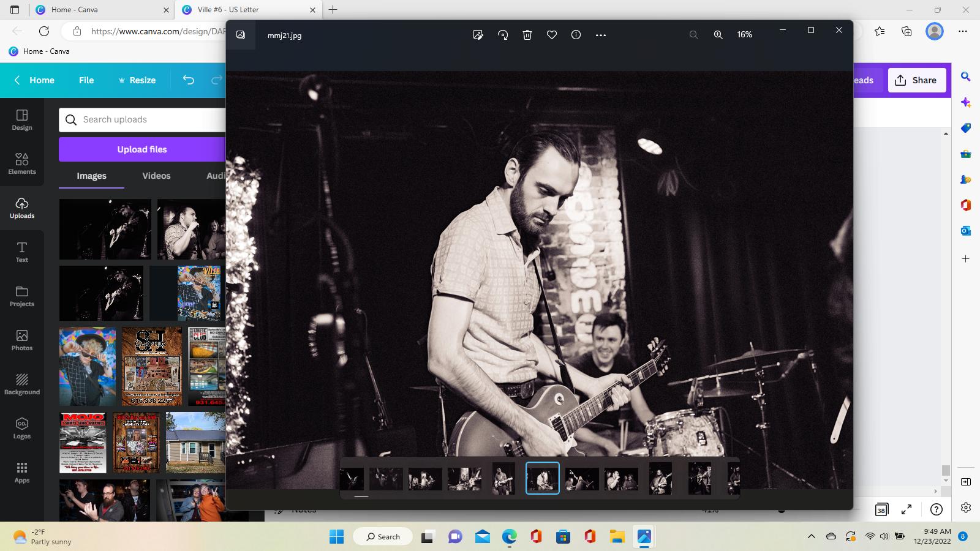
Task: Open the Edge profile menu
Action: (935, 31)
